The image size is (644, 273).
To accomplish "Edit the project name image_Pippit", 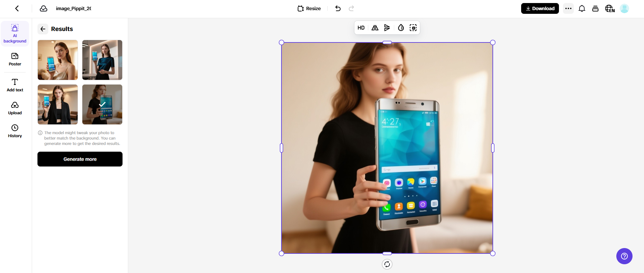I will (74, 8).
